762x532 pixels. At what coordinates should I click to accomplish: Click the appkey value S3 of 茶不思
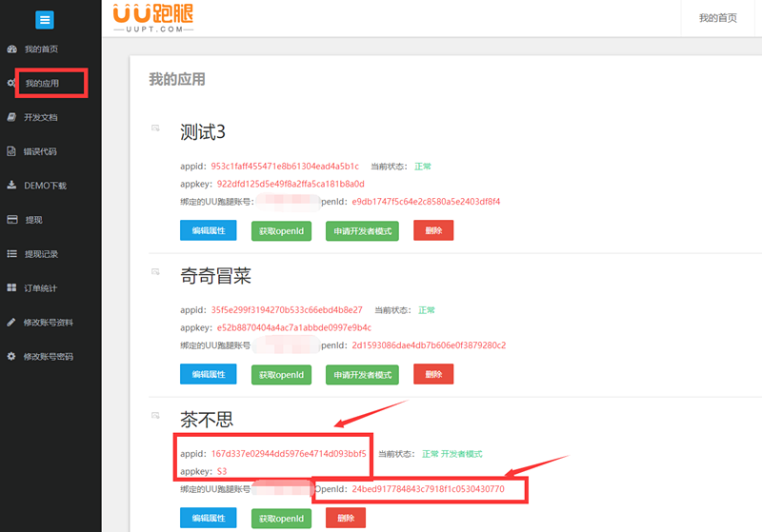222,471
